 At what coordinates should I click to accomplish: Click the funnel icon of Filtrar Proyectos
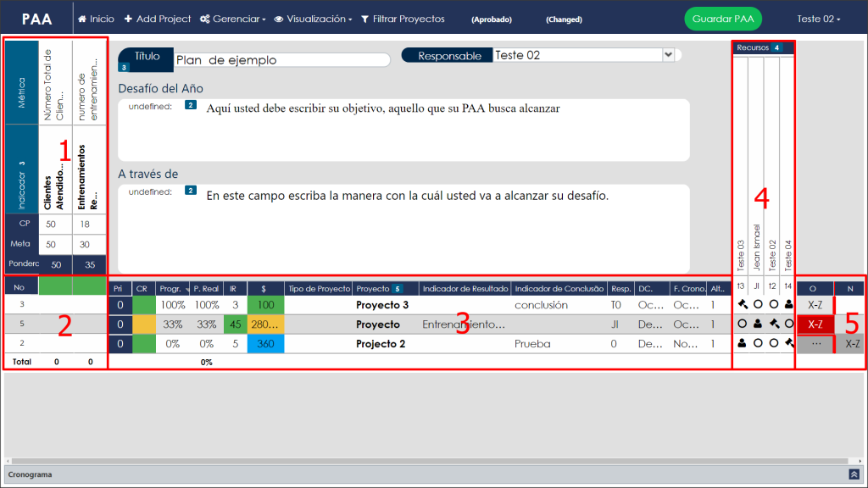tap(364, 19)
